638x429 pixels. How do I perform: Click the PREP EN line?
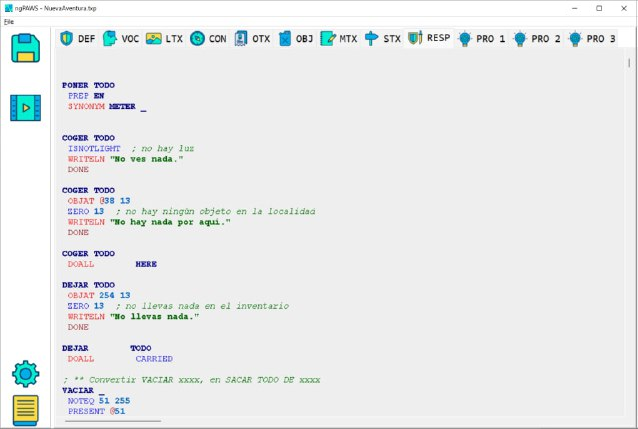click(x=86, y=96)
